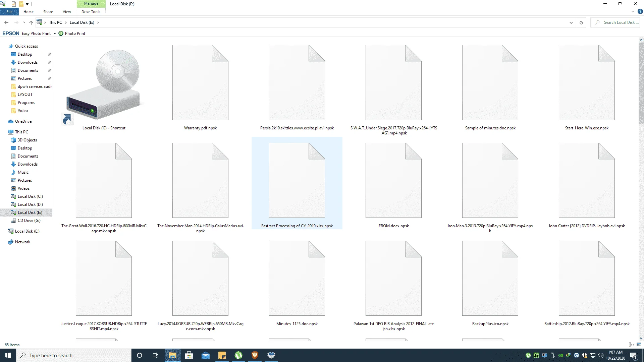Switch to the Share ribbon tab
The image size is (644, 362).
pos(48,12)
